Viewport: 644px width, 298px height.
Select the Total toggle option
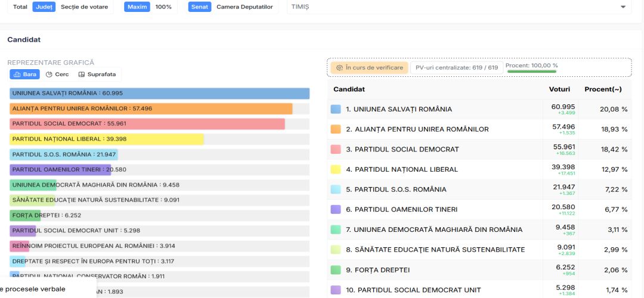click(20, 7)
